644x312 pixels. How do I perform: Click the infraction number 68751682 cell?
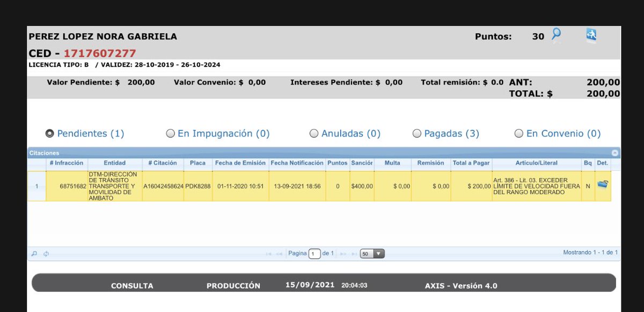click(67, 186)
